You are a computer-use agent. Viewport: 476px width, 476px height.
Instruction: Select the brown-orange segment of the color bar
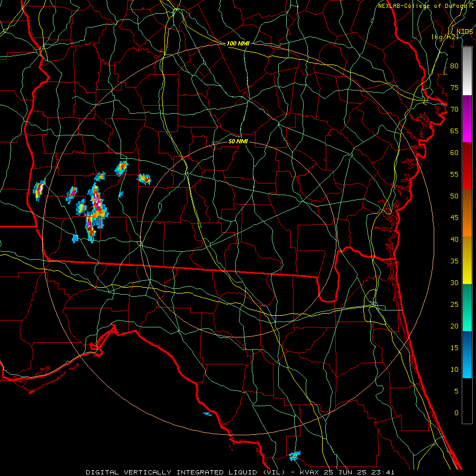(467, 213)
